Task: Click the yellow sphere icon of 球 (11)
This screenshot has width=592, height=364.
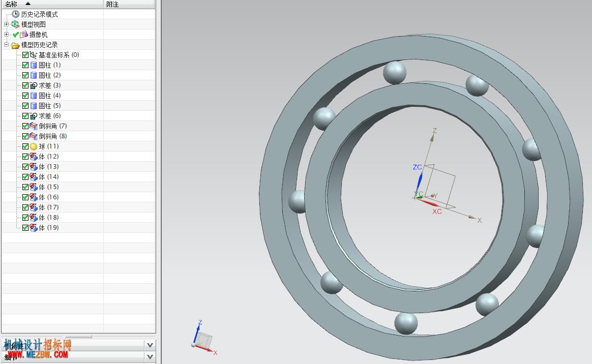Action: click(x=34, y=146)
